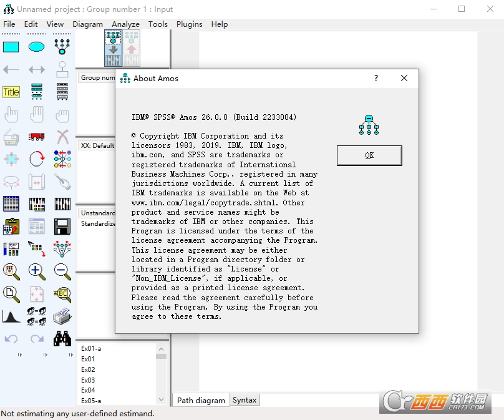
Task: Click OK in About Amos dialog
Action: [369, 155]
